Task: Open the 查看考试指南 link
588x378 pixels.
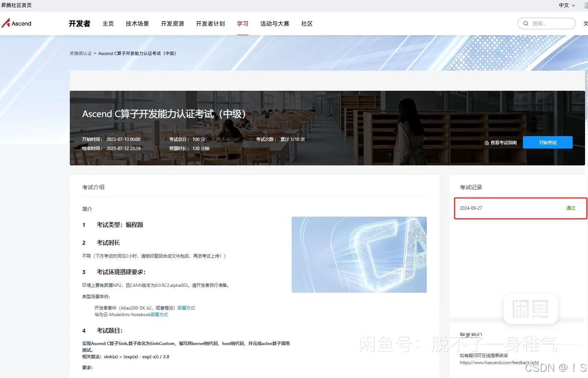Action: 502,143
